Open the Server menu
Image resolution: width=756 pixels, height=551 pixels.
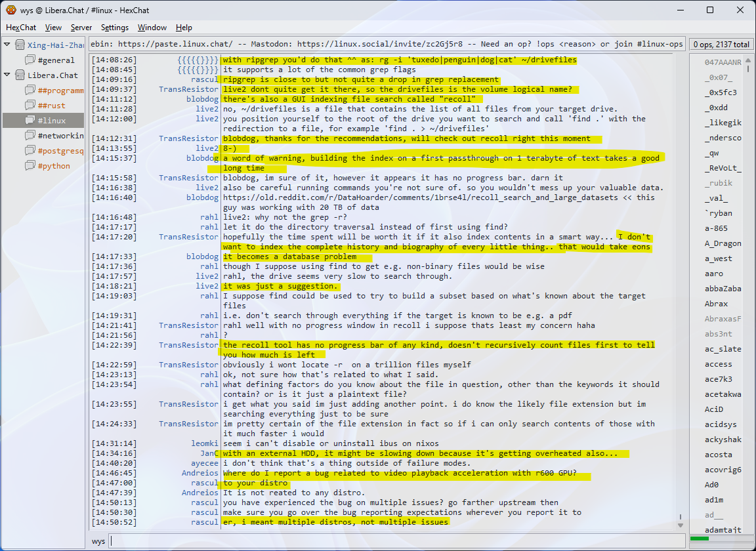81,28
